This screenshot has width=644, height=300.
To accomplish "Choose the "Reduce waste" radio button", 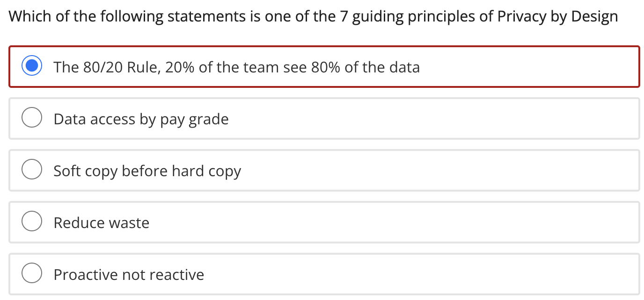I will (x=32, y=222).
